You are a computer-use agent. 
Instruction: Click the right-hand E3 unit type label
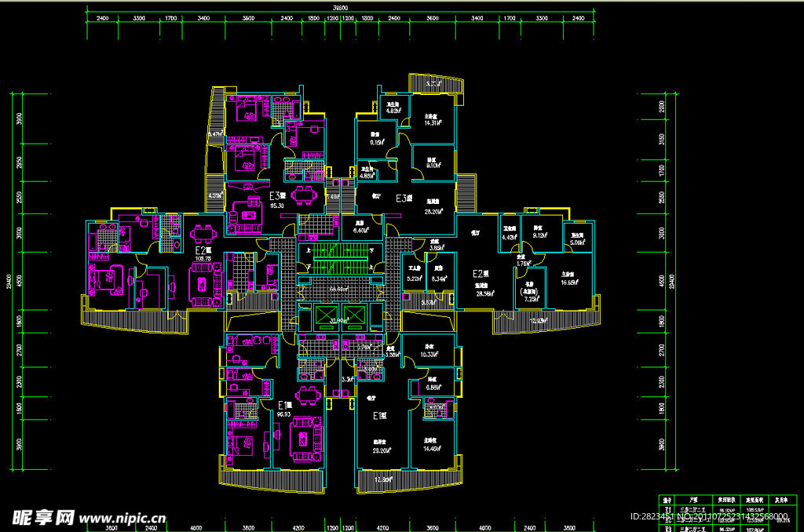[x=404, y=199]
